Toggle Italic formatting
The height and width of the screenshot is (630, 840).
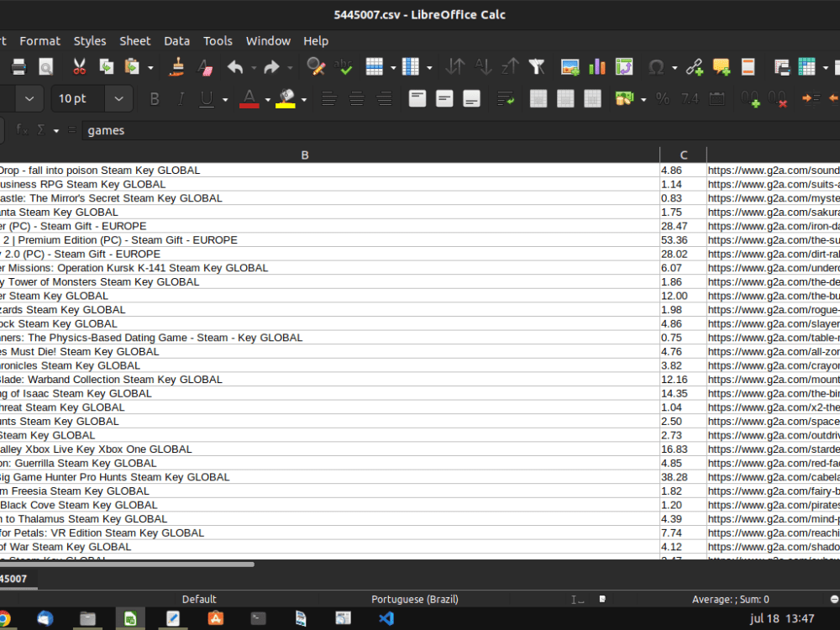[181, 98]
